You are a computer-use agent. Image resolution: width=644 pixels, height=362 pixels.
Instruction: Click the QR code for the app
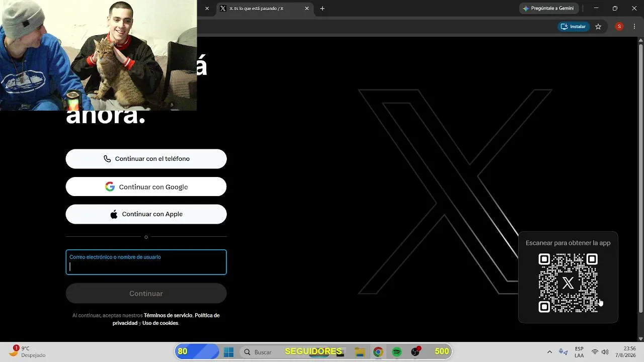pyautogui.click(x=568, y=283)
